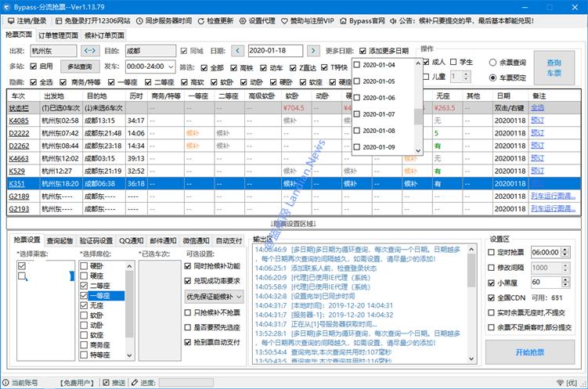This screenshot has width=588, height=389.
Task: Click the 当前账号 status bar icon
Action: (x=5, y=382)
